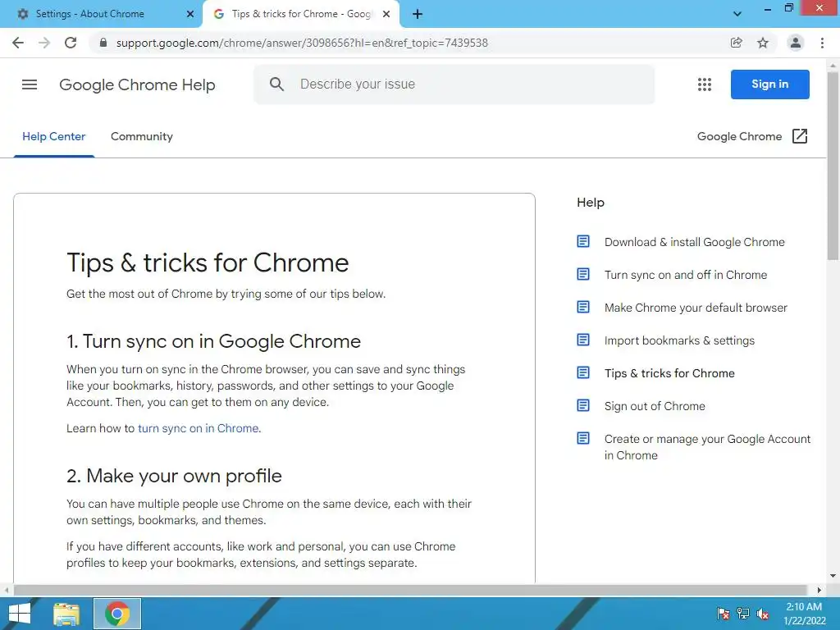Viewport: 840px width, 630px height.
Task: Switch to Settings - About Chrome tab
Action: pyautogui.click(x=100, y=15)
